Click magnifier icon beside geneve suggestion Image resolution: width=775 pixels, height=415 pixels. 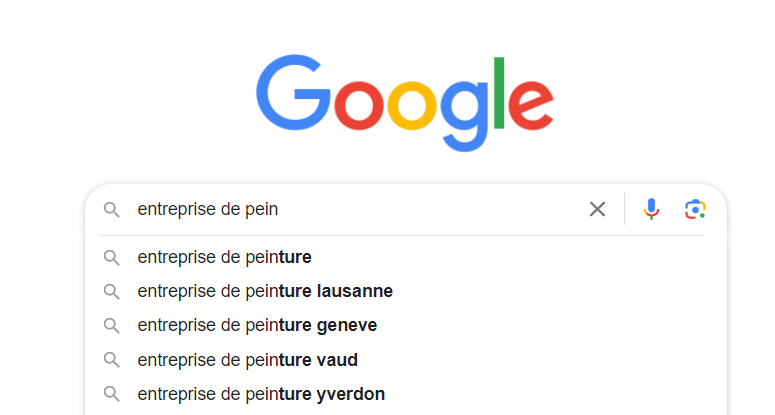coord(112,326)
